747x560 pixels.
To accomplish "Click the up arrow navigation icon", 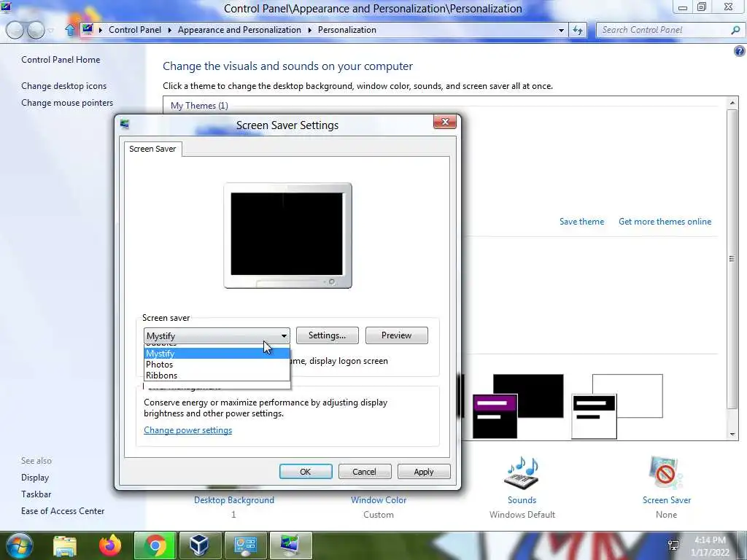I will pyautogui.click(x=69, y=30).
